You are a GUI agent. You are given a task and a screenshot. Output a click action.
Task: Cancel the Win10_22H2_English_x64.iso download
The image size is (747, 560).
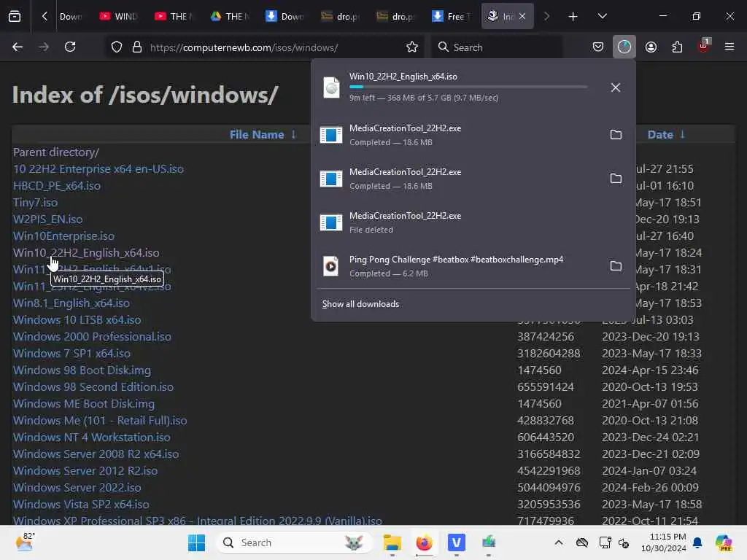point(616,87)
